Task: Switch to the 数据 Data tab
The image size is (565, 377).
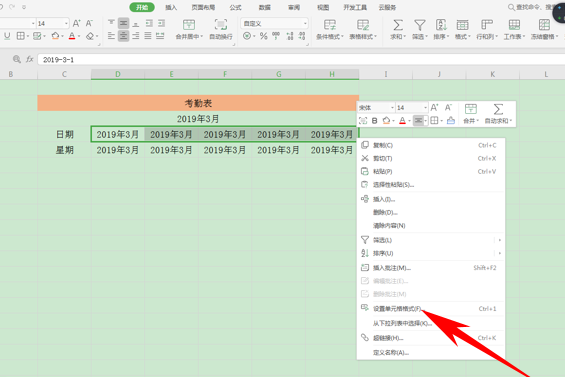Action: pos(264,7)
